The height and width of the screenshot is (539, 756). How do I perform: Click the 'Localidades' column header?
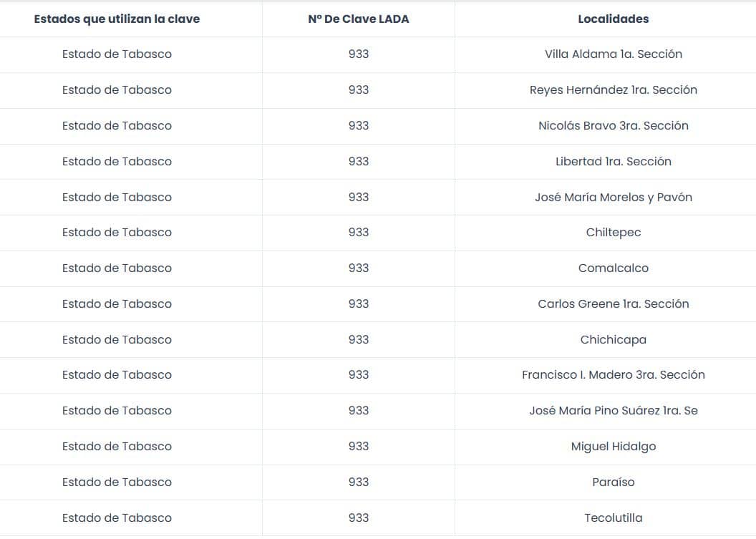pos(614,19)
